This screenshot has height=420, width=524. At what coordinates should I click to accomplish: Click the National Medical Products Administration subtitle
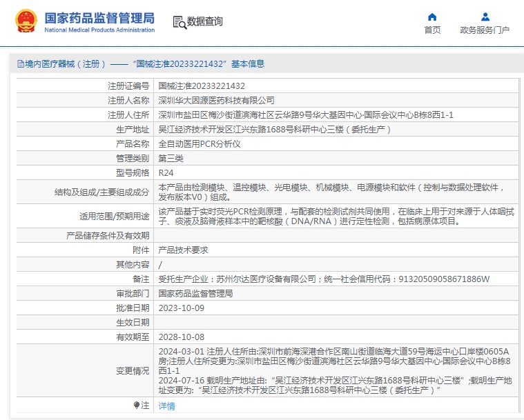(99, 30)
